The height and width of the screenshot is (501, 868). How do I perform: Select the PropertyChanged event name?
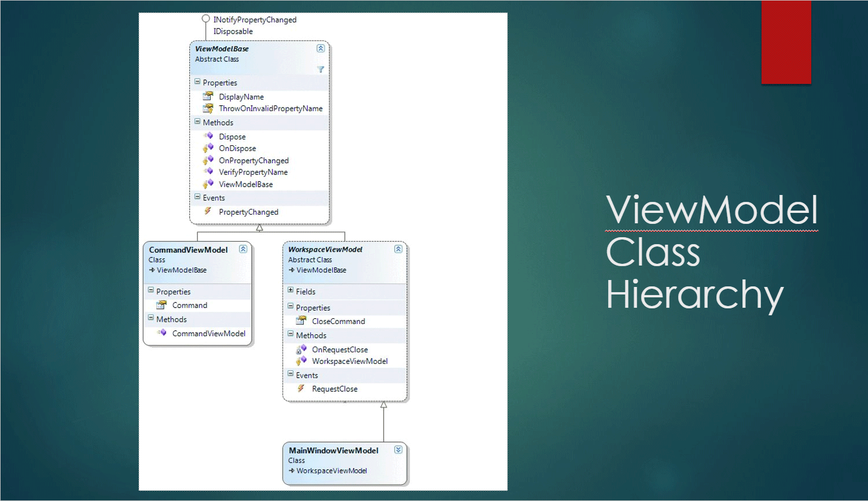(x=248, y=212)
